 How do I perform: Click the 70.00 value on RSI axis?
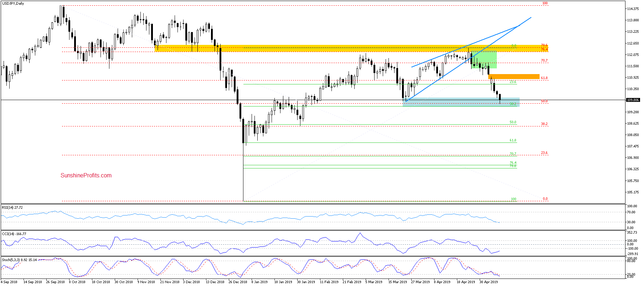[631, 212]
